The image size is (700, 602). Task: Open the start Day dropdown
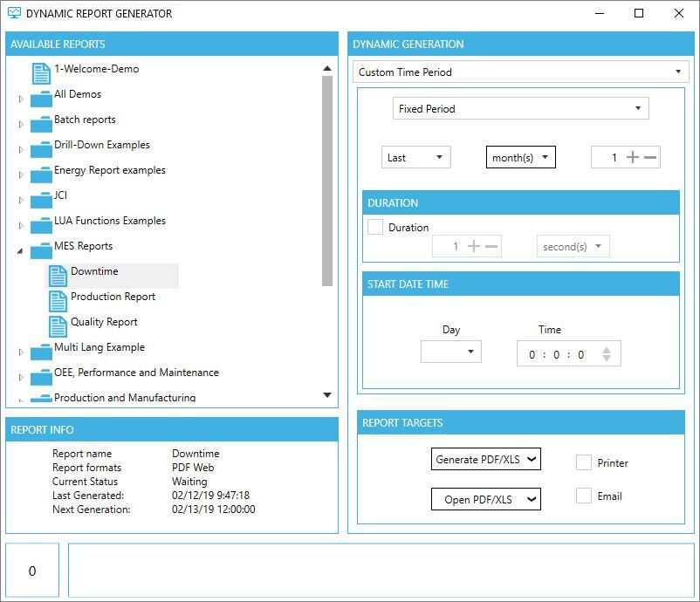451,352
